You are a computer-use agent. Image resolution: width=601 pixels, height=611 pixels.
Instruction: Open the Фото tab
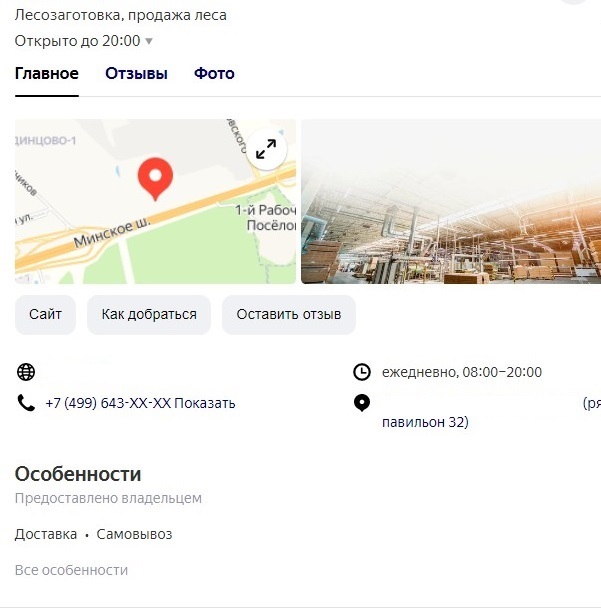pos(214,74)
